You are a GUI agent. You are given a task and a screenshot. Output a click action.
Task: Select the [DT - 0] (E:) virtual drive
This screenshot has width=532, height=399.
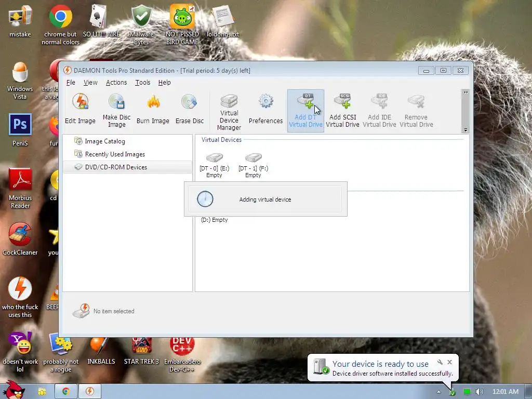215,165
